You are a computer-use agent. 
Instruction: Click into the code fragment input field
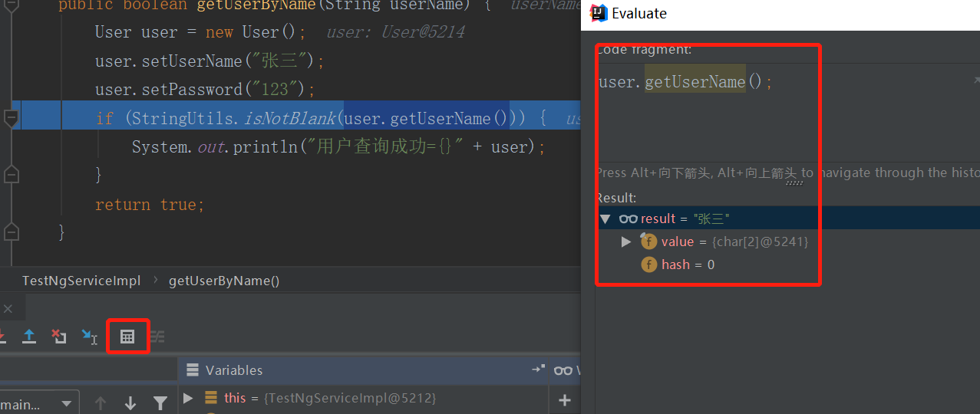click(788, 111)
